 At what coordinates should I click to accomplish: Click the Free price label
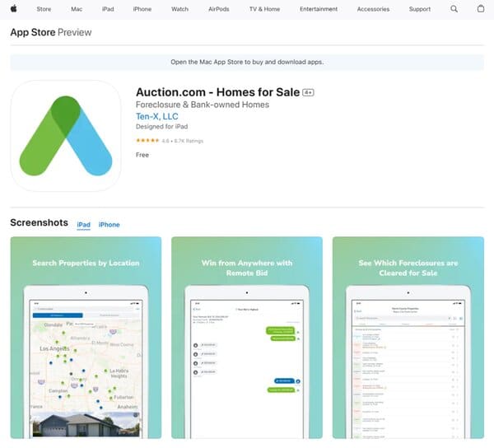[x=142, y=155]
